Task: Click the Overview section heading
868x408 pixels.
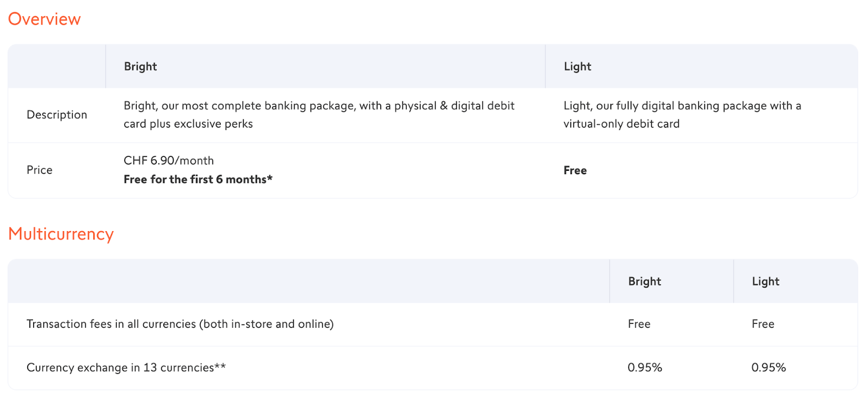Action: [44, 19]
